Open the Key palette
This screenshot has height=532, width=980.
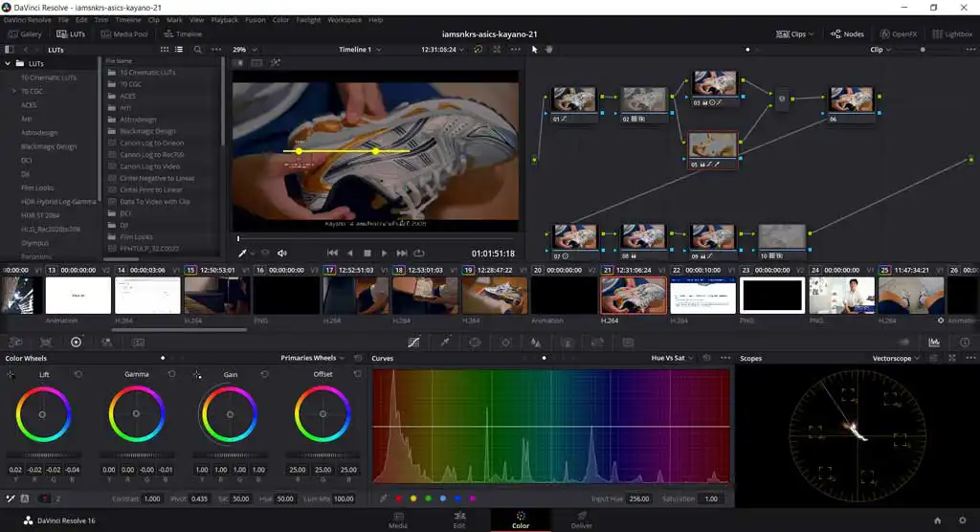tap(567, 342)
